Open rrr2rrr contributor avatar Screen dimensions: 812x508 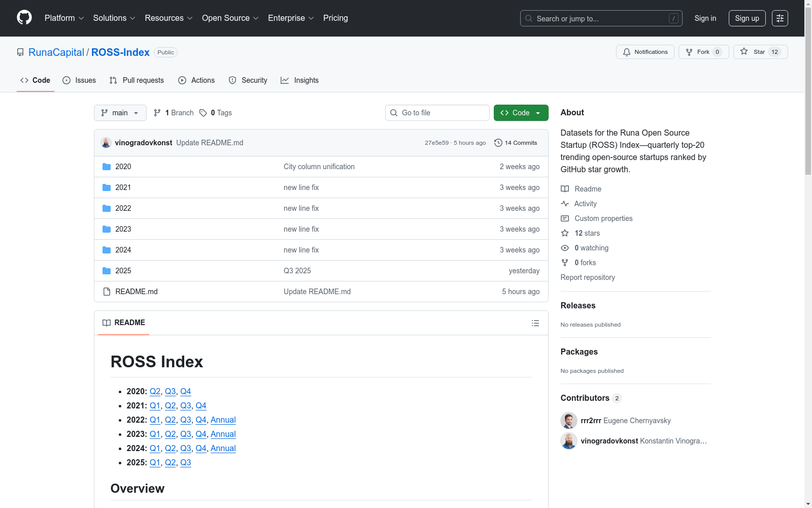tap(569, 421)
